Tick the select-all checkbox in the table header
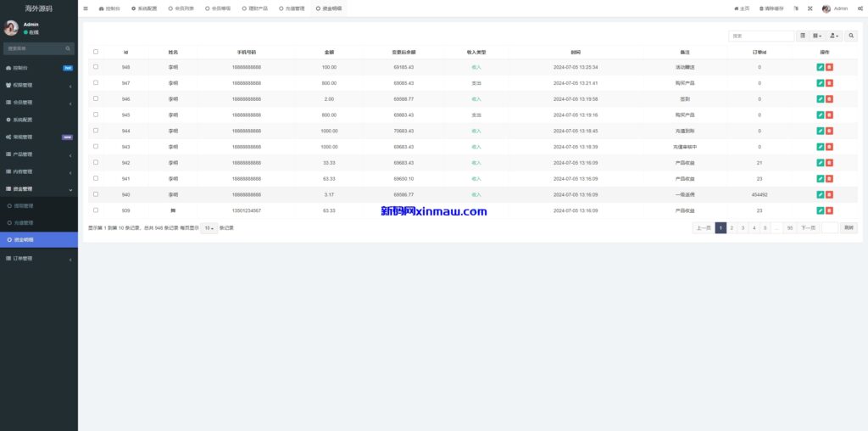The width and height of the screenshot is (868, 431). point(96,52)
